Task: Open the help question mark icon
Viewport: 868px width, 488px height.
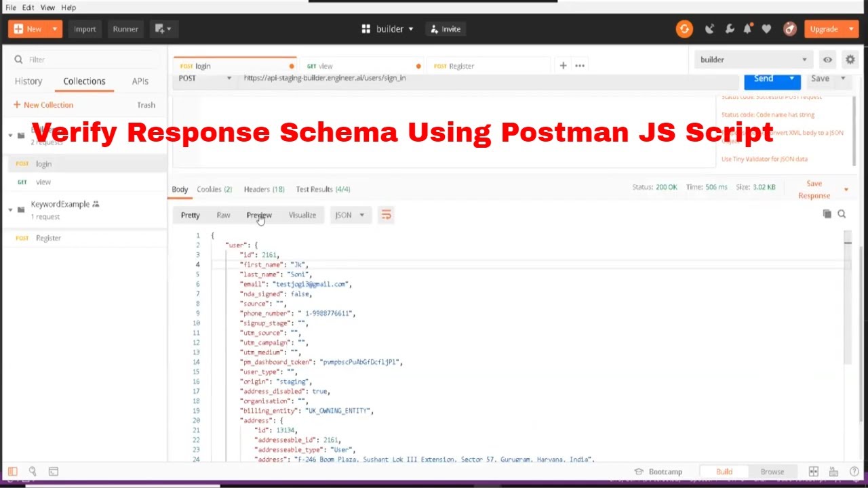Action: 854,472
